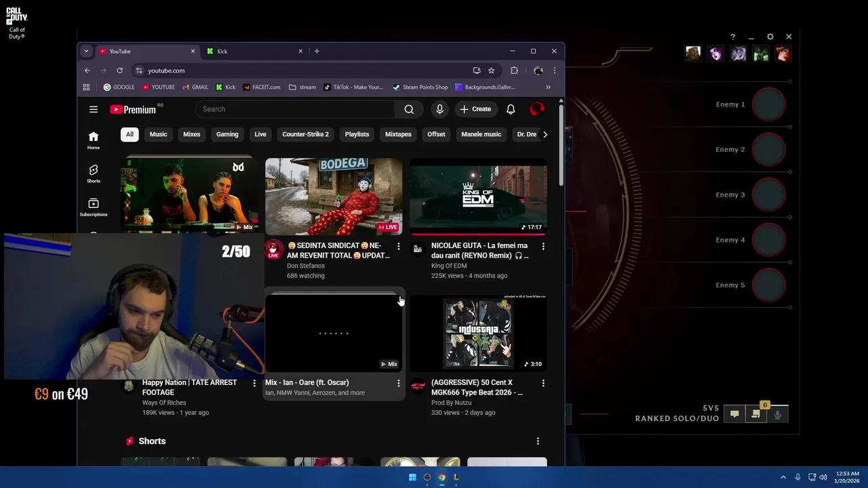The height and width of the screenshot is (488, 868).
Task: Select the Live filter chip
Action: click(x=260, y=134)
